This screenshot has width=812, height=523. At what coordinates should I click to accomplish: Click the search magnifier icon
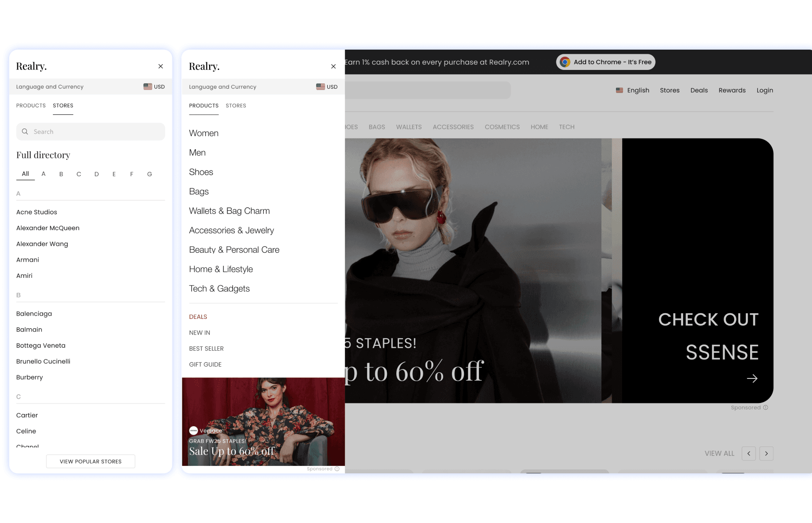pyautogui.click(x=25, y=132)
